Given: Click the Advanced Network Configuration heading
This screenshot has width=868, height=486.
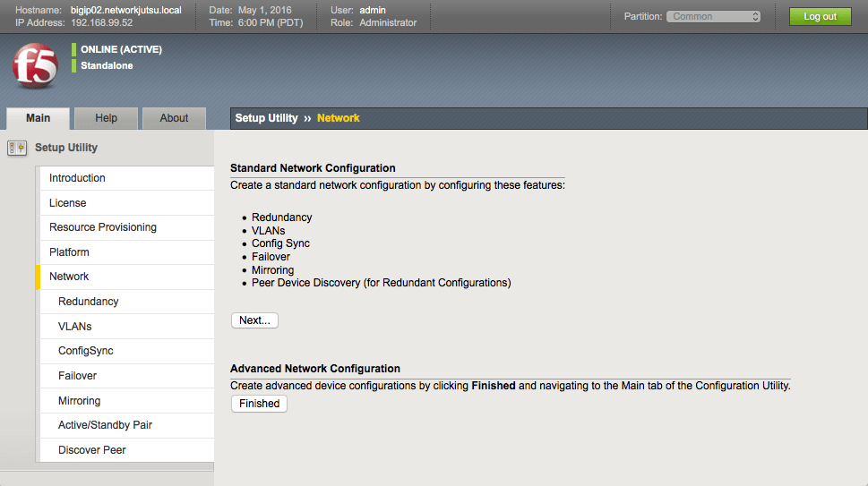Looking at the screenshot, I should point(315,369).
